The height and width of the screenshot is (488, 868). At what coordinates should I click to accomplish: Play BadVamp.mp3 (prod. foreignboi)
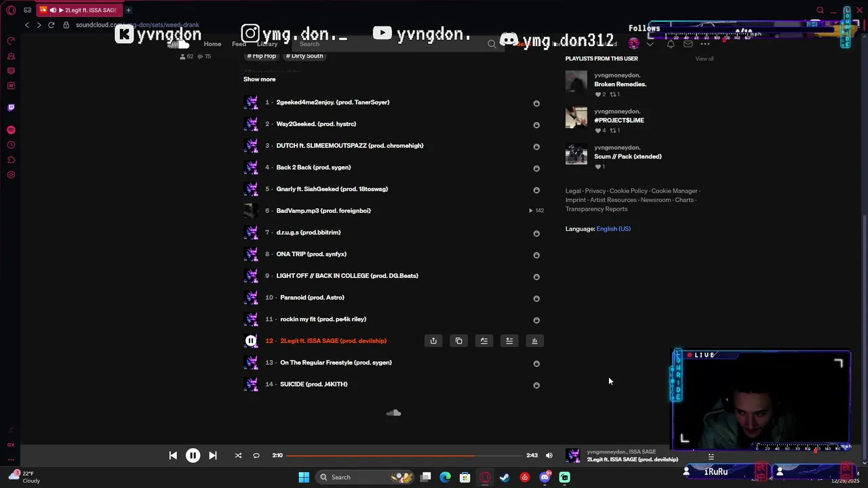(x=323, y=211)
